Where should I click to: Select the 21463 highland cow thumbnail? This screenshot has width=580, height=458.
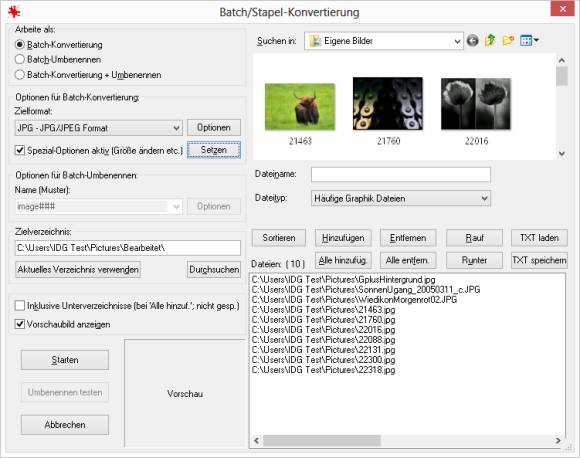pos(300,107)
